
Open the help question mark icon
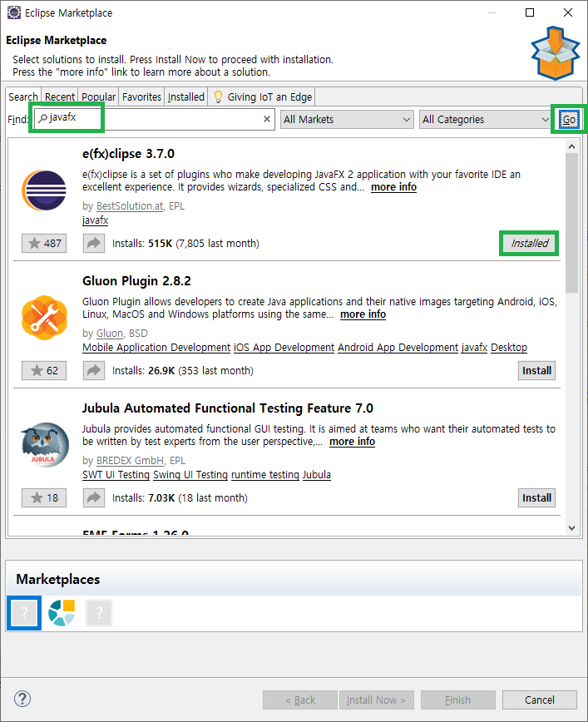[x=22, y=699]
